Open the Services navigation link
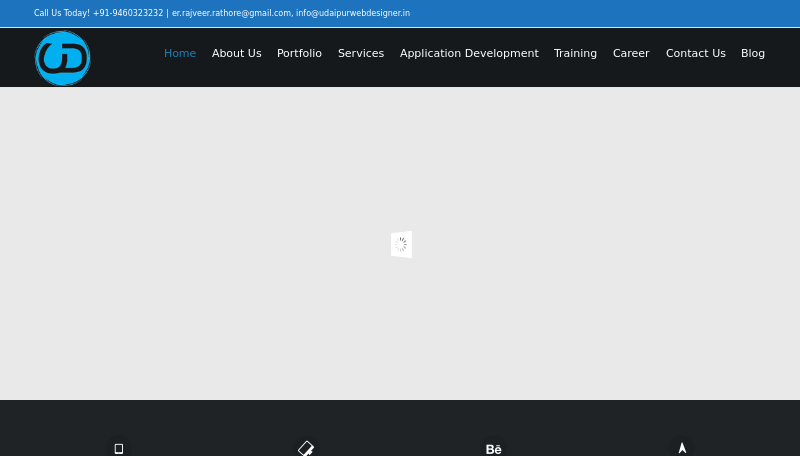 click(x=361, y=53)
